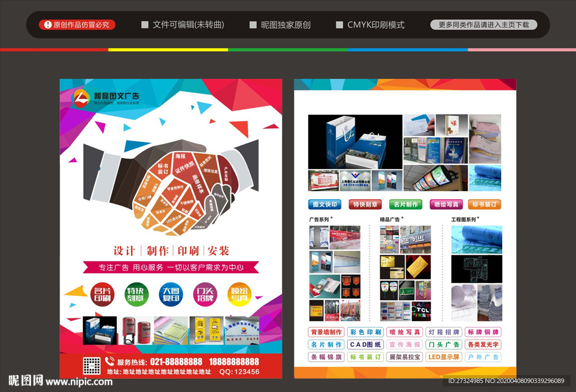This screenshot has height=392, width=576.
Task: Click the 灯箱招牌 outlined tag
Action: click(x=444, y=332)
